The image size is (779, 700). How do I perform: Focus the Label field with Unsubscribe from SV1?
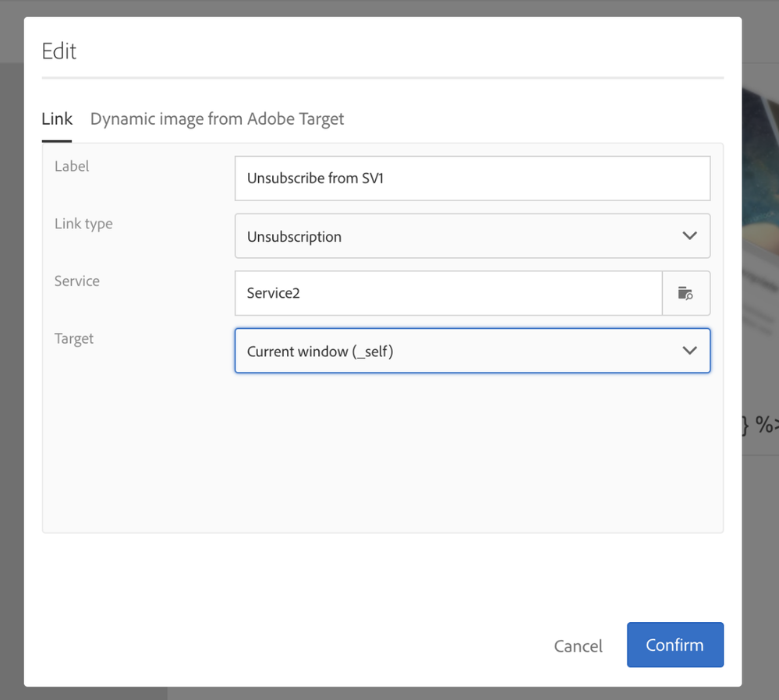pyautogui.click(x=472, y=179)
